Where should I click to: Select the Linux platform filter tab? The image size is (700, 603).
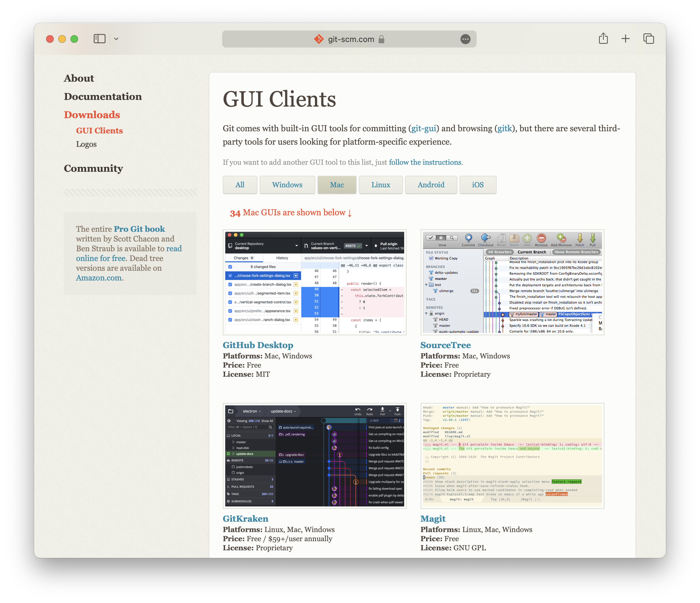[380, 185]
